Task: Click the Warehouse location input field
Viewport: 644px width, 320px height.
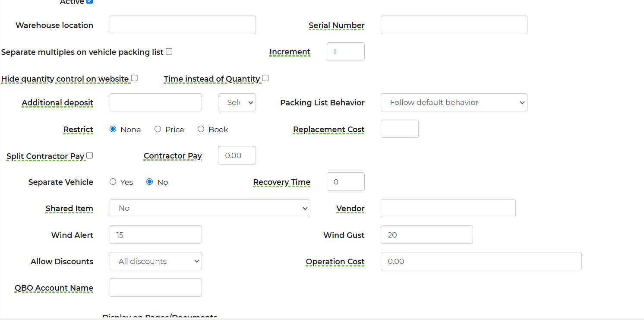Action: [x=183, y=25]
